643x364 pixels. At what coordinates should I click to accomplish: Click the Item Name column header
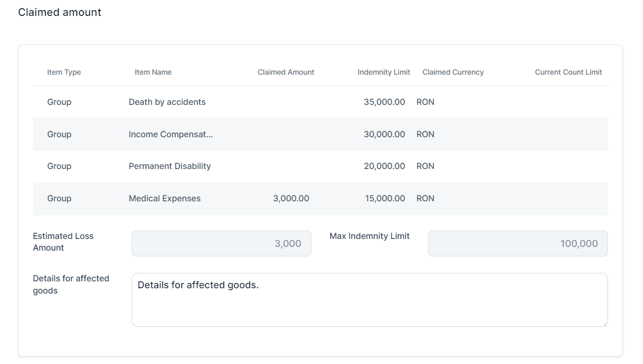153,72
